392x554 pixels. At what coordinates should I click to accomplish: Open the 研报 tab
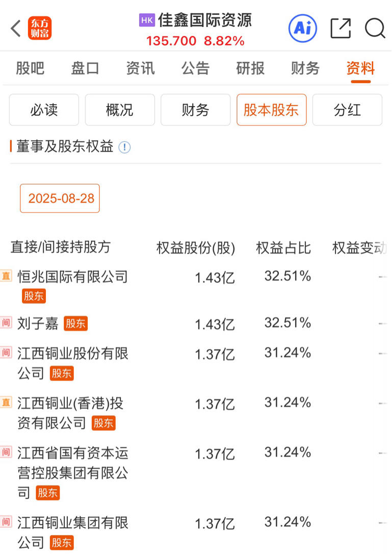coord(250,68)
